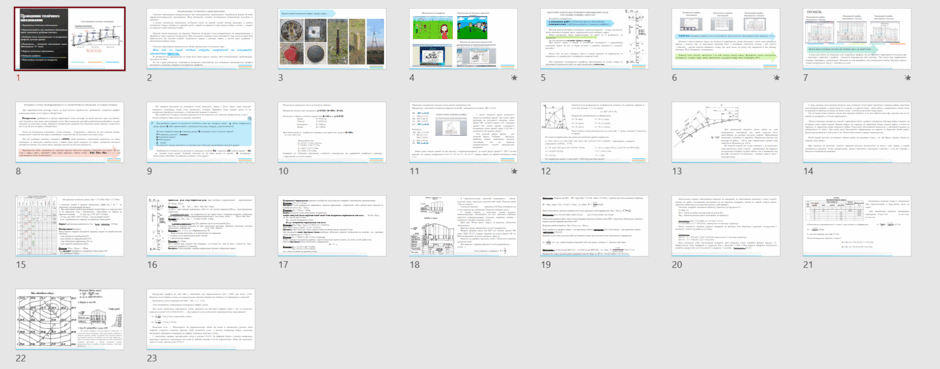The width and height of the screenshot is (940, 369).
Task: Select slide 14 text-only thumbnail
Action: 857,133
